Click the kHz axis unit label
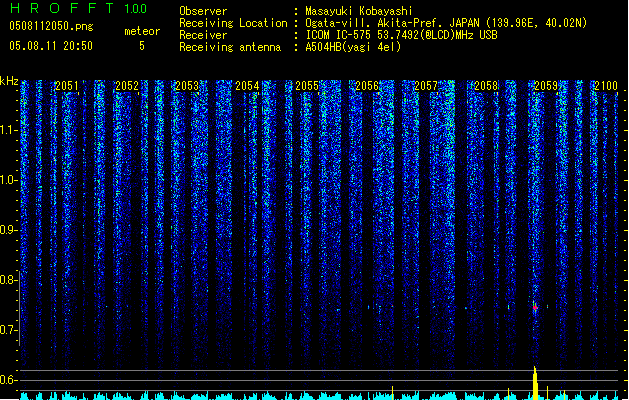Image resolution: width=629 pixels, height=400 pixels. click(x=9, y=81)
